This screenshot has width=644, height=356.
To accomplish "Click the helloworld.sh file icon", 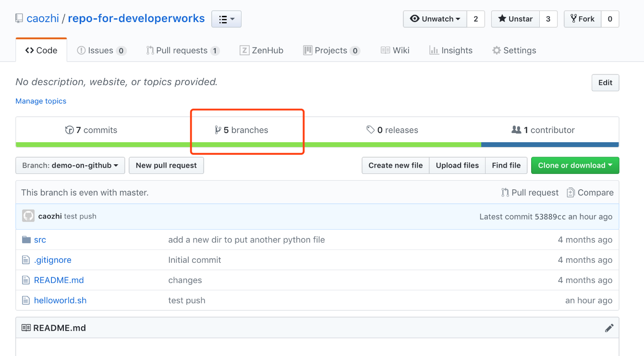I will 26,300.
